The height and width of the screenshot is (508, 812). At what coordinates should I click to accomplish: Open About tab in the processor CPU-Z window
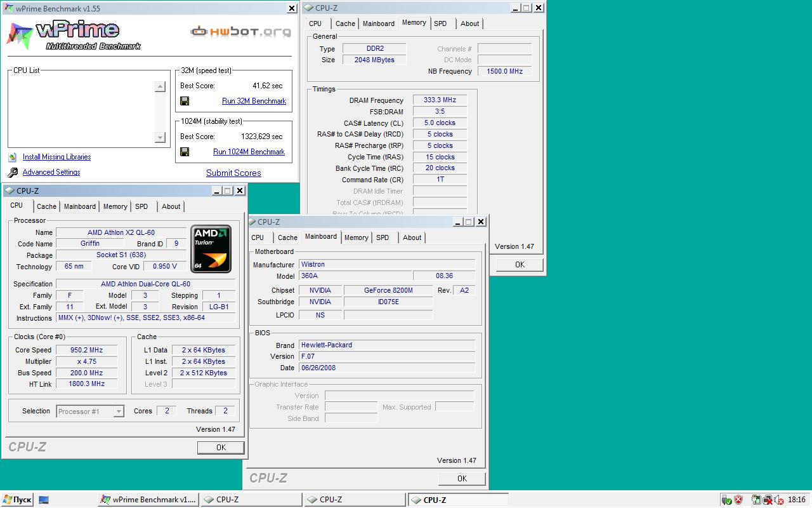pyautogui.click(x=171, y=206)
